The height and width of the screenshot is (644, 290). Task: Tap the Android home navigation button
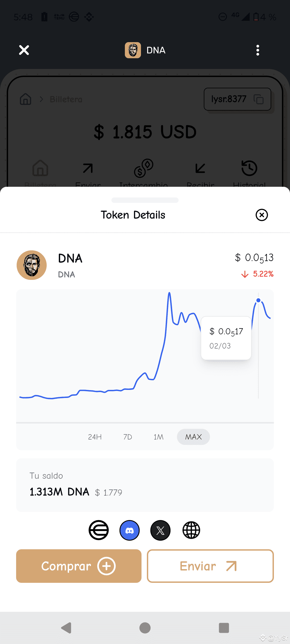click(x=145, y=628)
